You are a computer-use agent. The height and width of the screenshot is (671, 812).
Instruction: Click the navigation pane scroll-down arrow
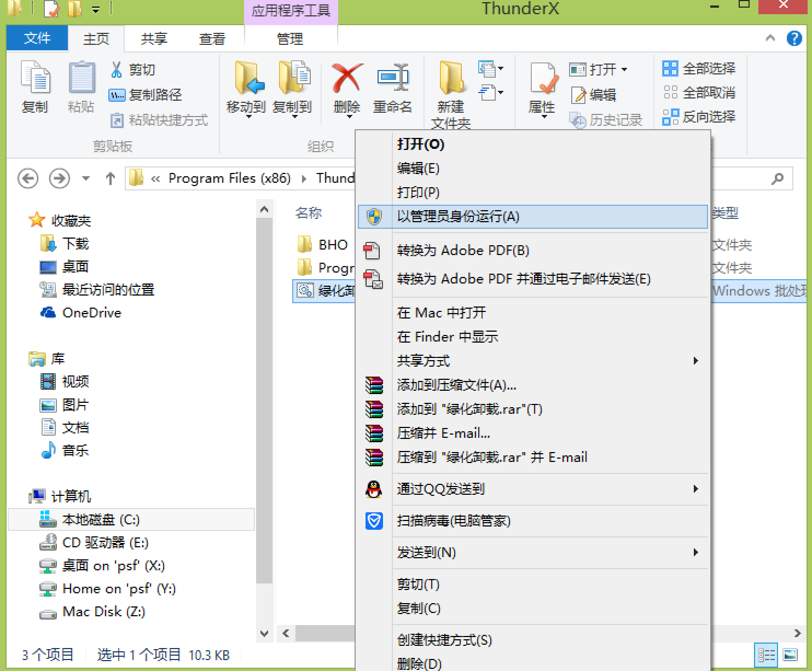coord(264,633)
